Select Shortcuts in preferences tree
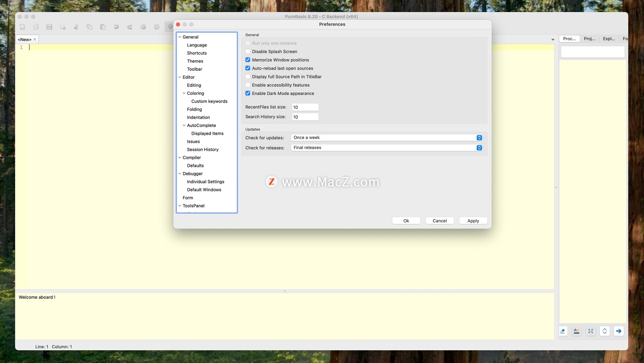 (x=197, y=53)
